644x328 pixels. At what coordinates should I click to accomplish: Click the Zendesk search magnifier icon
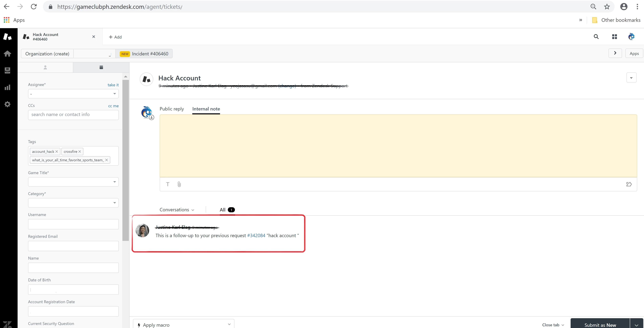596,37
